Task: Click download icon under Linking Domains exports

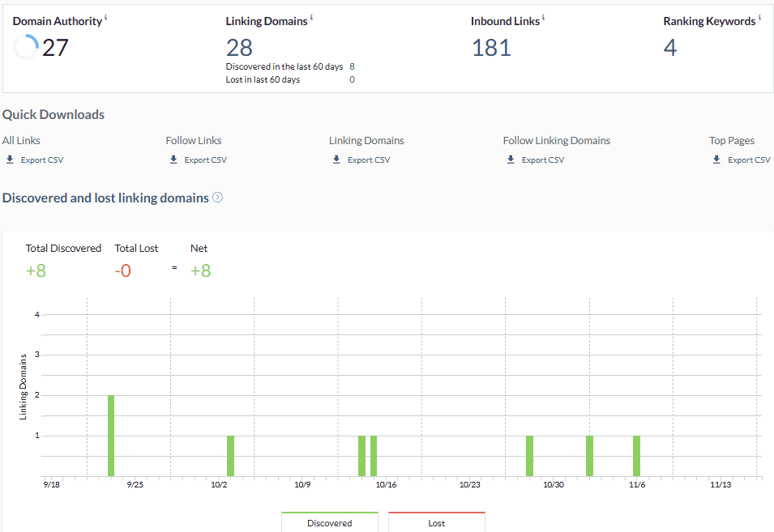Action: pyautogui.click(x=336, y=160)
